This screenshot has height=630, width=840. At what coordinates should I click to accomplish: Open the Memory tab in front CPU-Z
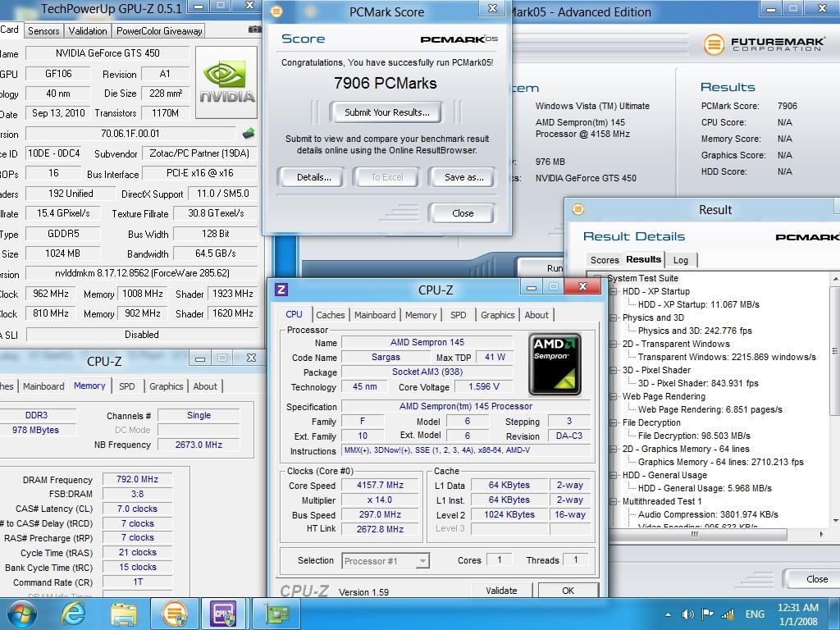point(421,315)
